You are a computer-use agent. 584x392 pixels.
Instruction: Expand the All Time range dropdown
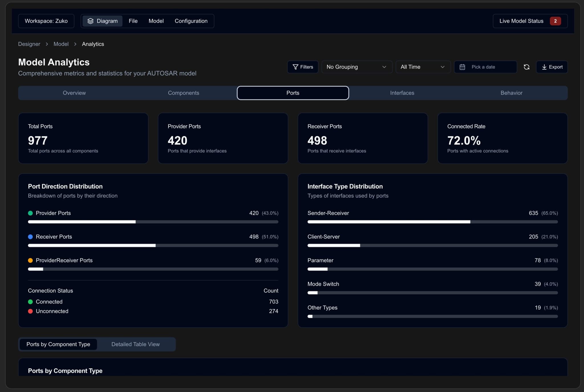click(x=423, y=67)
